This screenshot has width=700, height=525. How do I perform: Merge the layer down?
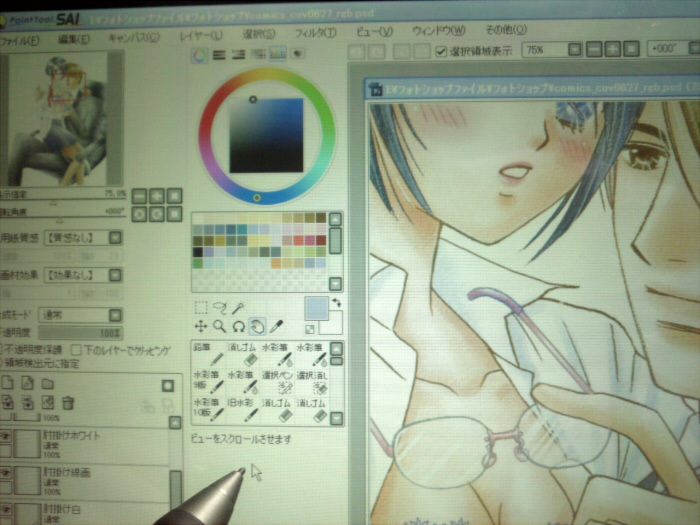click(28, 403)
